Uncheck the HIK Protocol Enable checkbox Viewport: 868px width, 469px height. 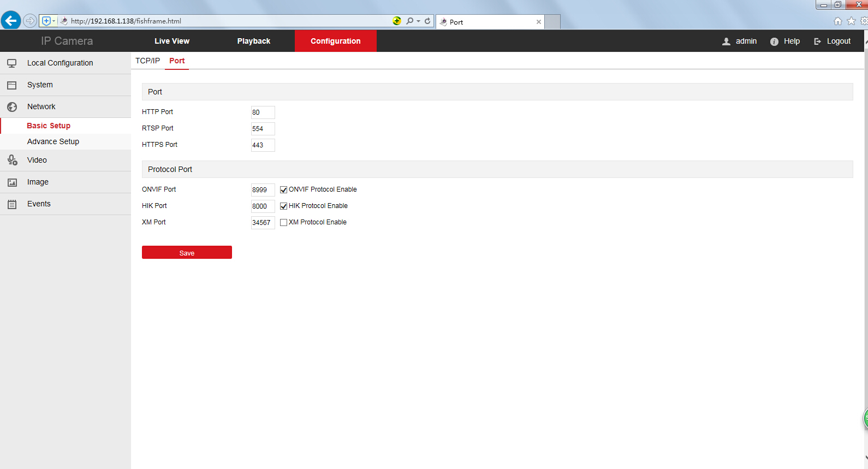[283, 206]
